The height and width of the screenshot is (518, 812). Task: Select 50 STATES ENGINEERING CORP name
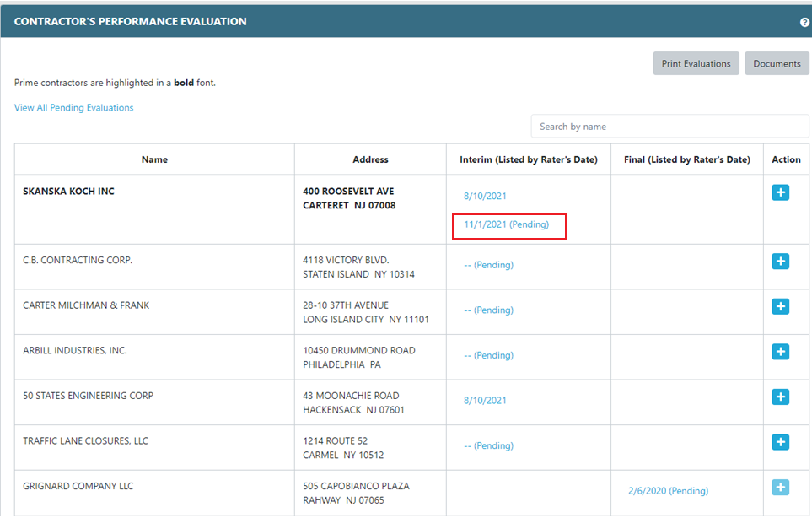(88, 396)
